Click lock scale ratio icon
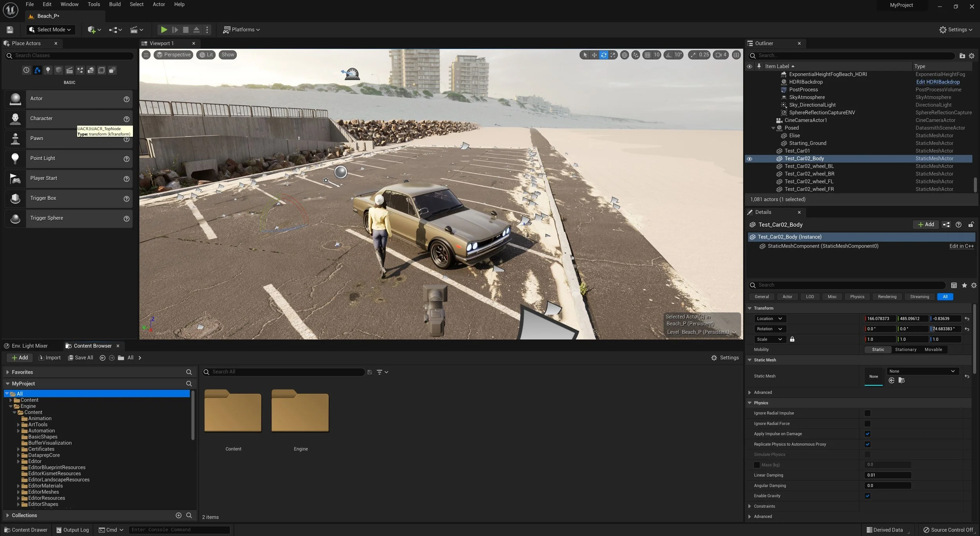This screenshot has height=536, width=980. coord(792,339)
